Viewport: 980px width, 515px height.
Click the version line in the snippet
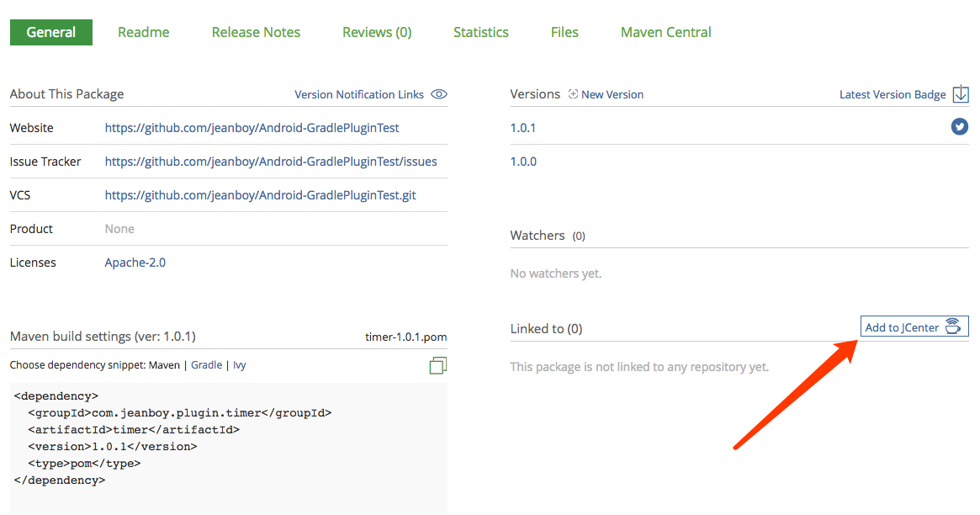point(113,447)
